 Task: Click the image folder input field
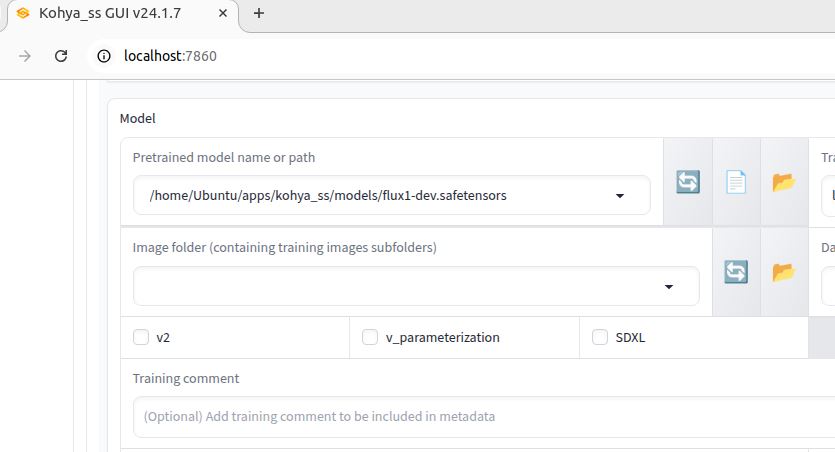pos(400,286)
